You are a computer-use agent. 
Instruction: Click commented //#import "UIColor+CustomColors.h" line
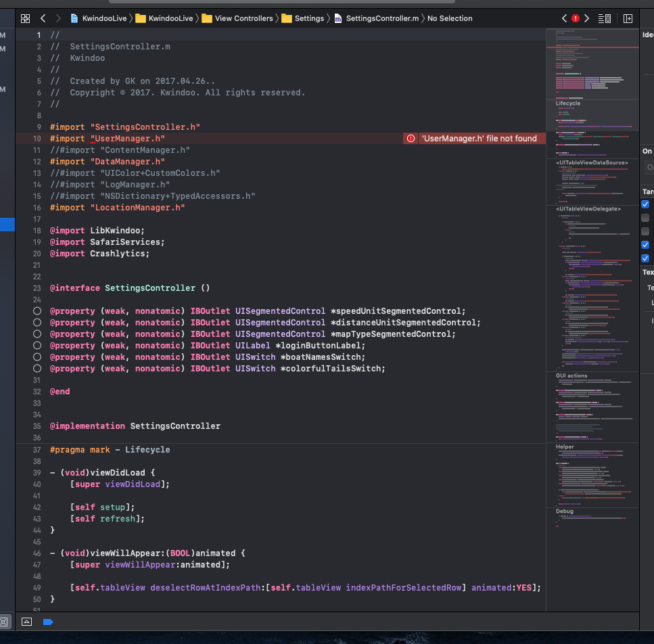pyautogui.click(x=135, y=173)
